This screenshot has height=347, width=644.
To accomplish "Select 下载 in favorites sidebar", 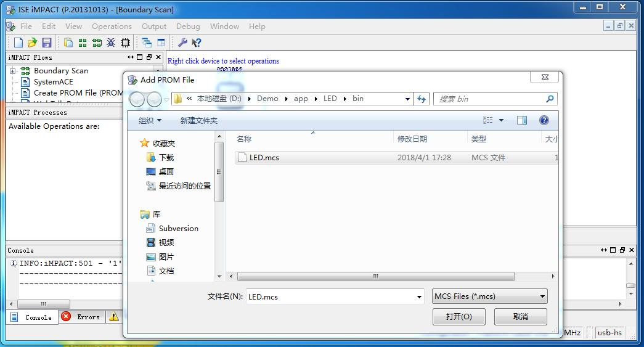I will tap(161, 157).
